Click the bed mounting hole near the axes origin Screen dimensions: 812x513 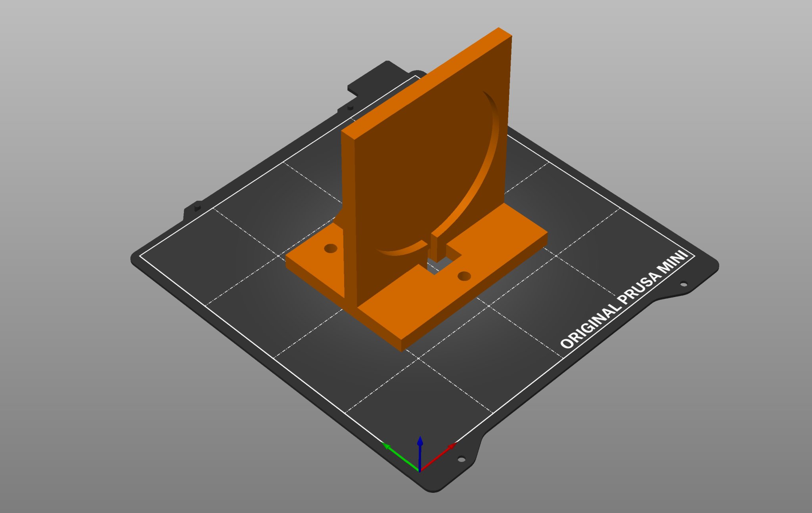461,459
